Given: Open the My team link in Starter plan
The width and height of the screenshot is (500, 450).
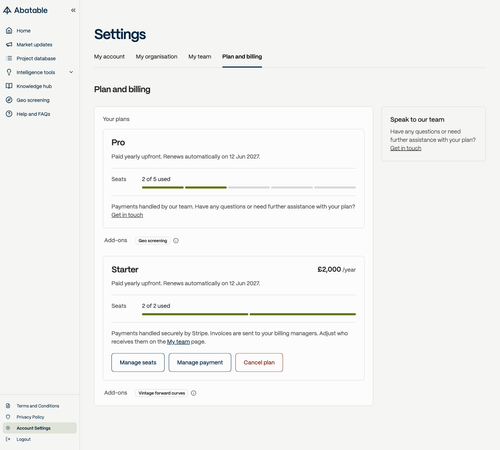Looking at the screenshot, I should [x=178, y=342].
